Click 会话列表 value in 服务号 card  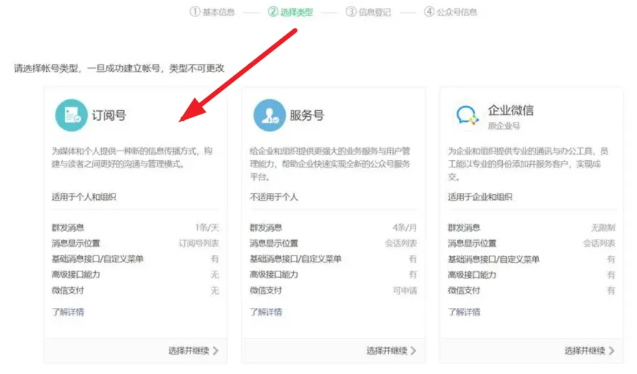401,243
